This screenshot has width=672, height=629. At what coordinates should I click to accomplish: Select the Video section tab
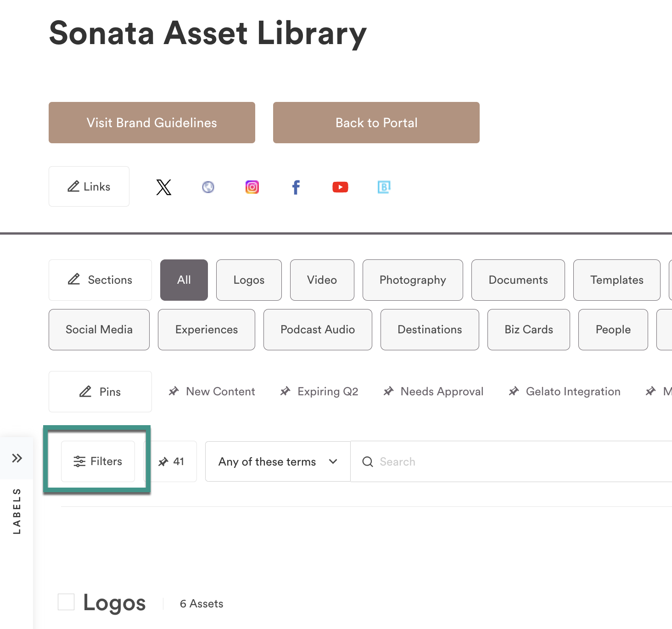322,280
